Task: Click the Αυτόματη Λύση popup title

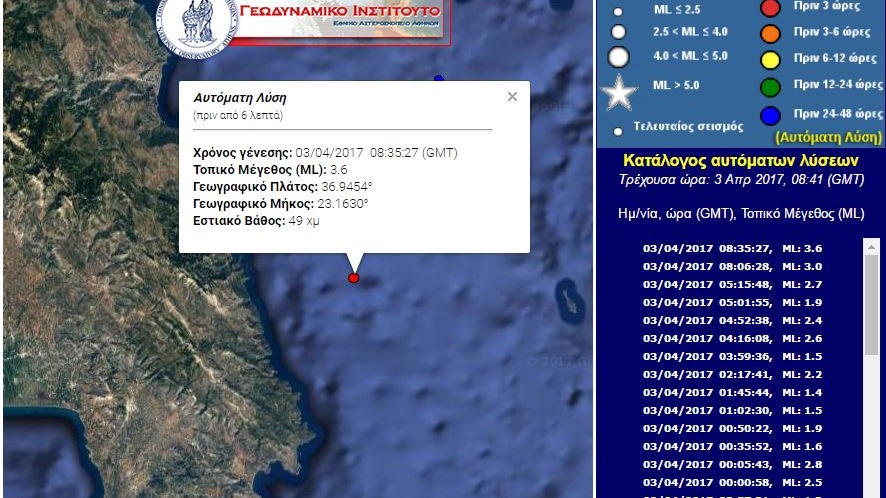Action: point(240,98)
